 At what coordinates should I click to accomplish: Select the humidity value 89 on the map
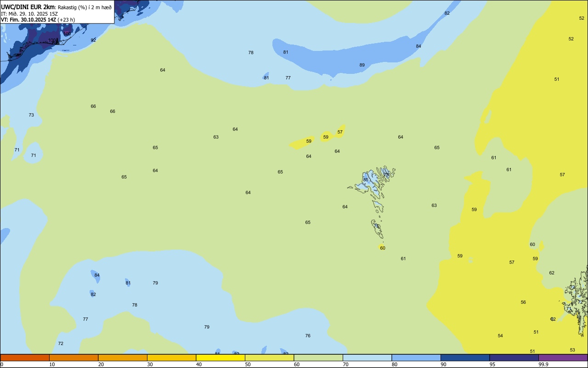[x=362, y=65]
